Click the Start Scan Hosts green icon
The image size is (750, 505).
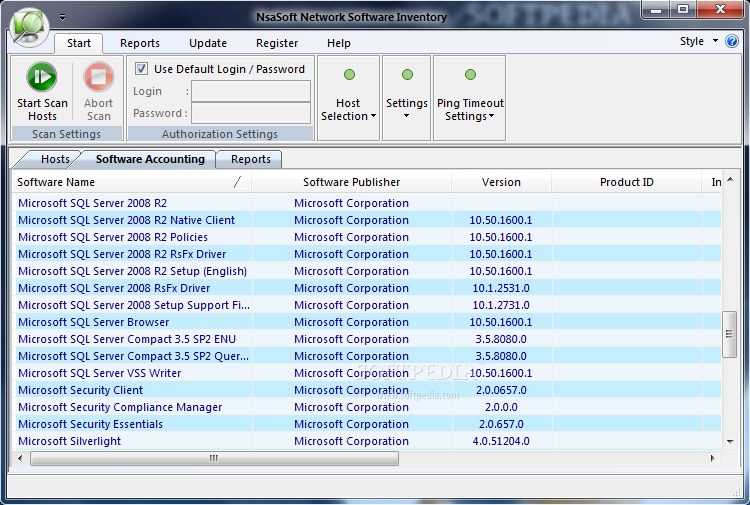(42, 77)
